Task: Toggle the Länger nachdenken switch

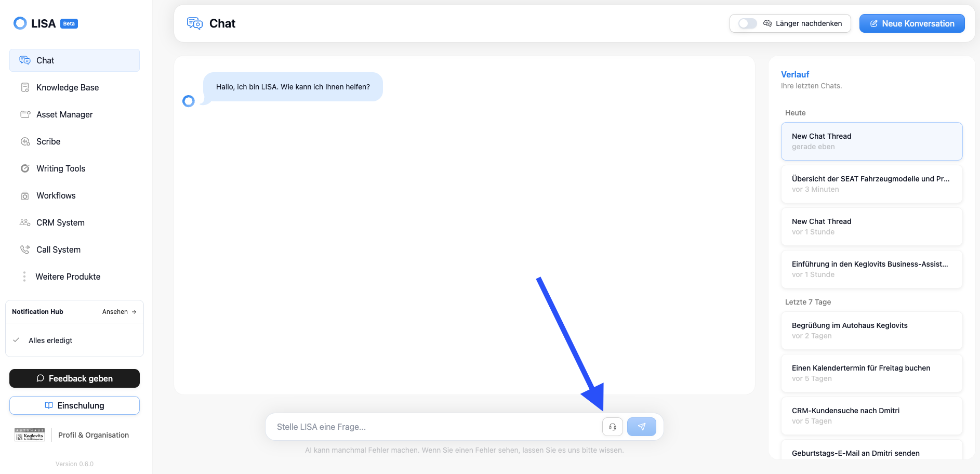Action: (x=748, y=23)
